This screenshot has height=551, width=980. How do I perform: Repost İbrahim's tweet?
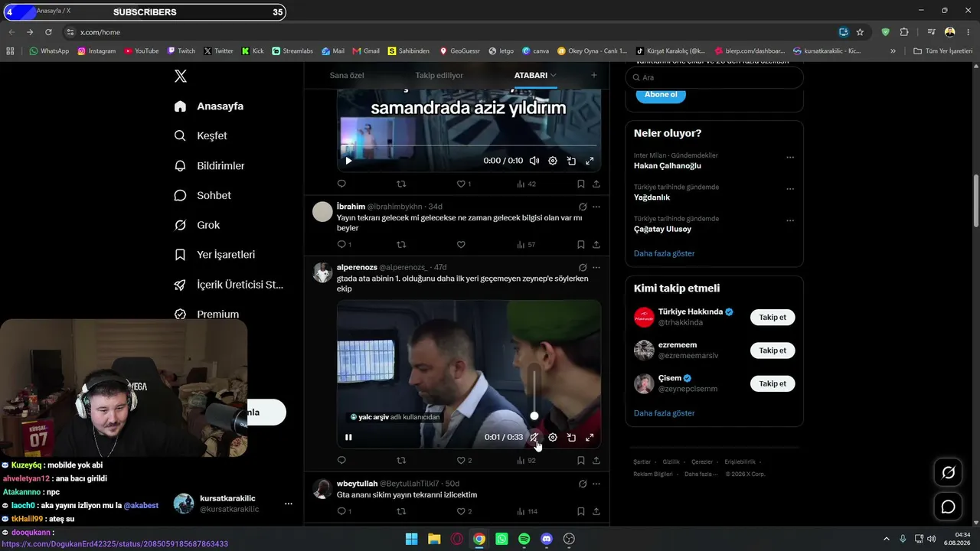[401, 245]
